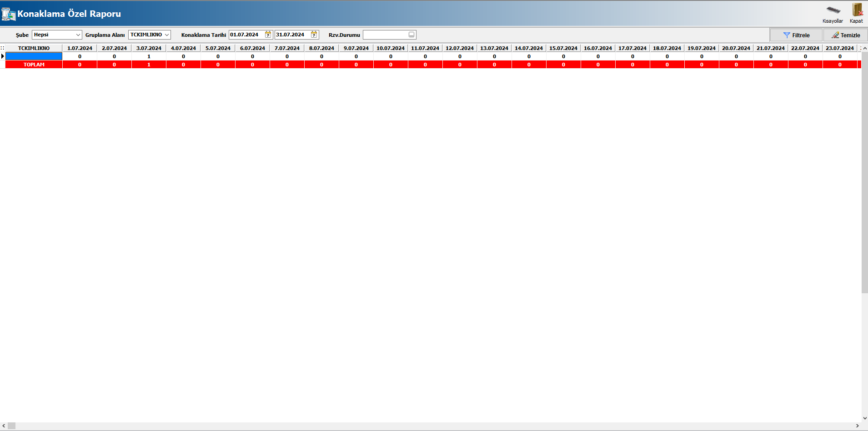Focus the Rzv.Durumu input field

pyautogui.click(x=386, y=35)
